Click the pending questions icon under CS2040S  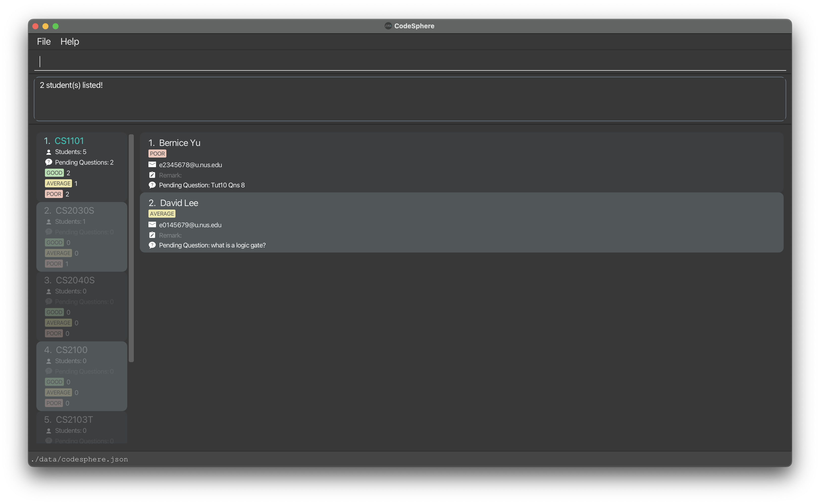(x=49, y=301)
